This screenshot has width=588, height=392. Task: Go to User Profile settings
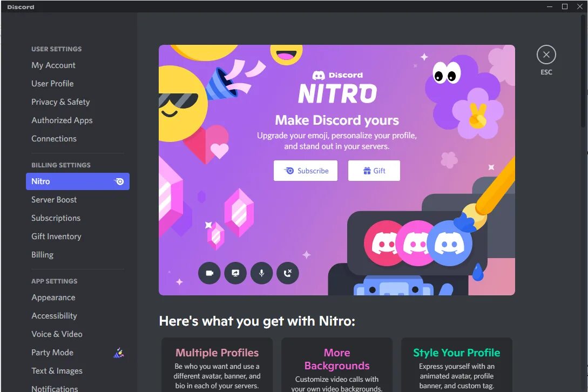(x=78, y=84)
